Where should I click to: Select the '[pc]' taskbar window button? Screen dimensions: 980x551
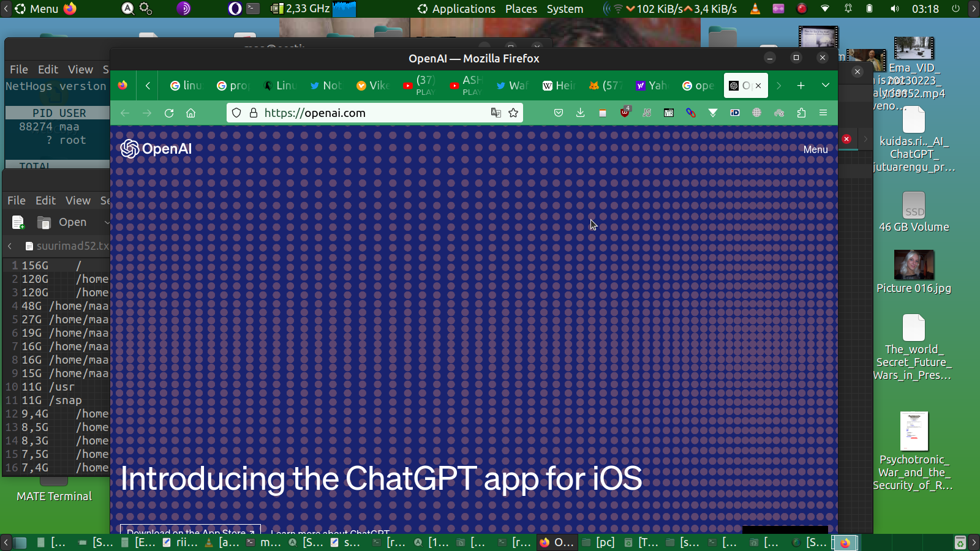pyautogui.click(x=598, y=542)
